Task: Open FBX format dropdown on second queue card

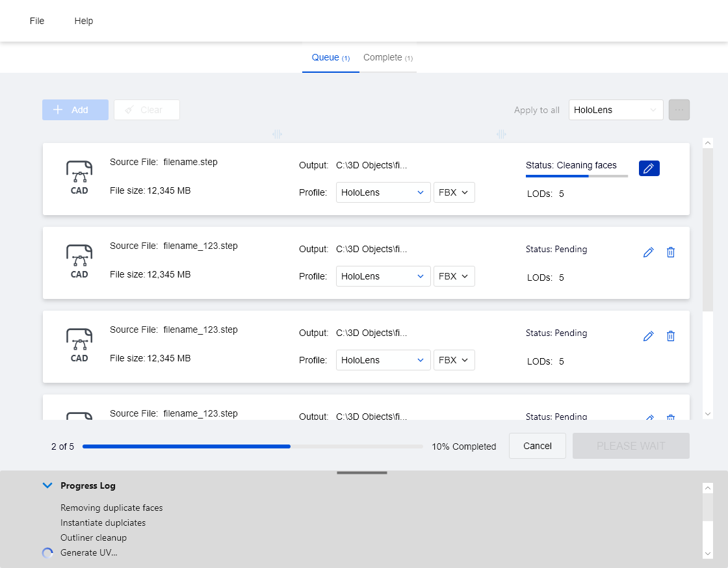Action: point(454,276)
